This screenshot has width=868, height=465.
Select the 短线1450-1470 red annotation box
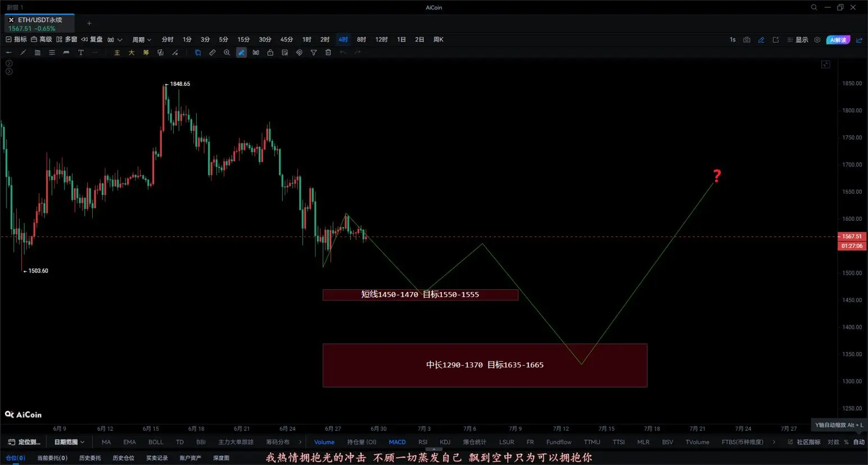(421, 295)
